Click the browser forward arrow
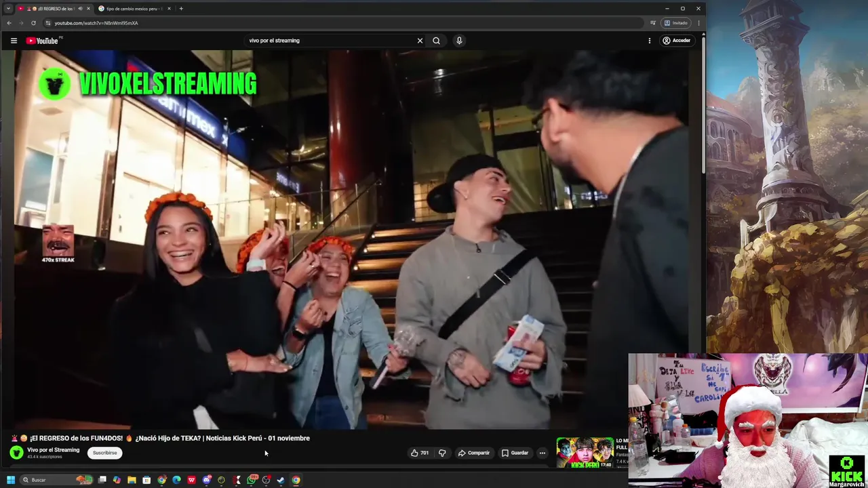The height and width of the screenshot is (488, 868). click(x=21, y=23)
